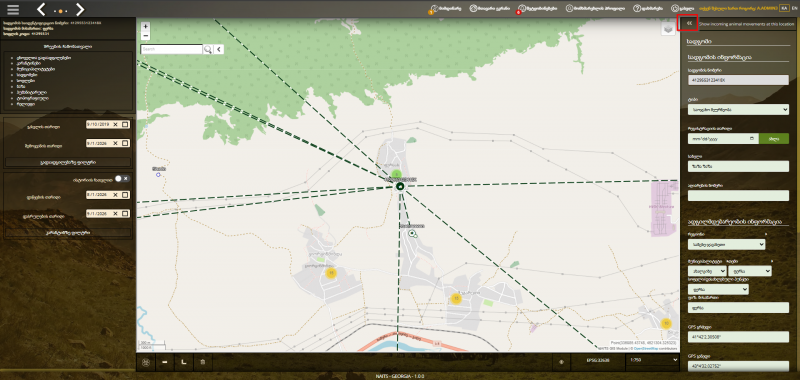Click the first item in the left bulleted list

tap(43, 58)
